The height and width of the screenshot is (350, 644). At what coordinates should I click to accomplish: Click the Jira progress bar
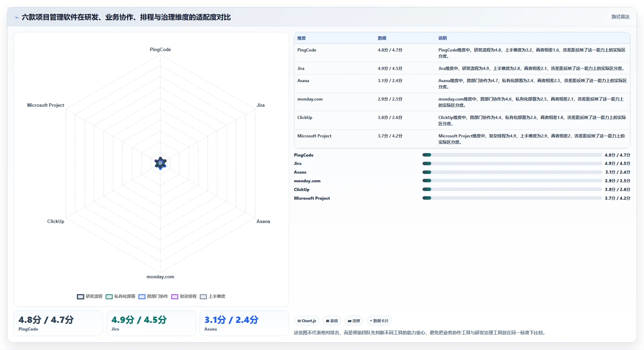tap(512, 164)
